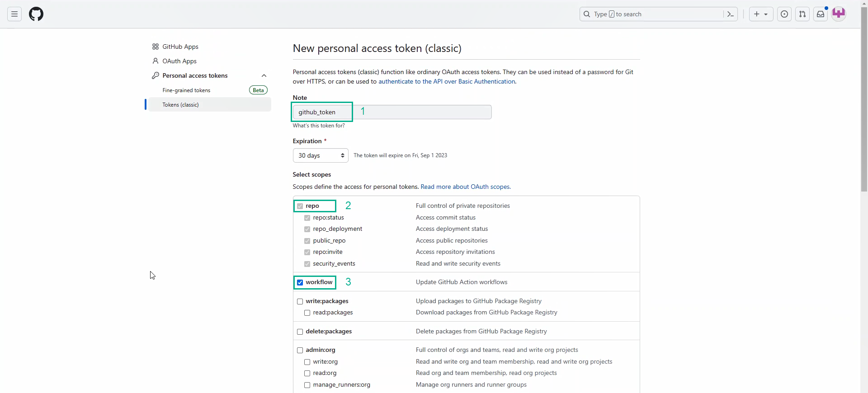The image size is (868, 393).
Task: Go to GitHub homepage via Octocat logo
Action: (x=36, y=14)
